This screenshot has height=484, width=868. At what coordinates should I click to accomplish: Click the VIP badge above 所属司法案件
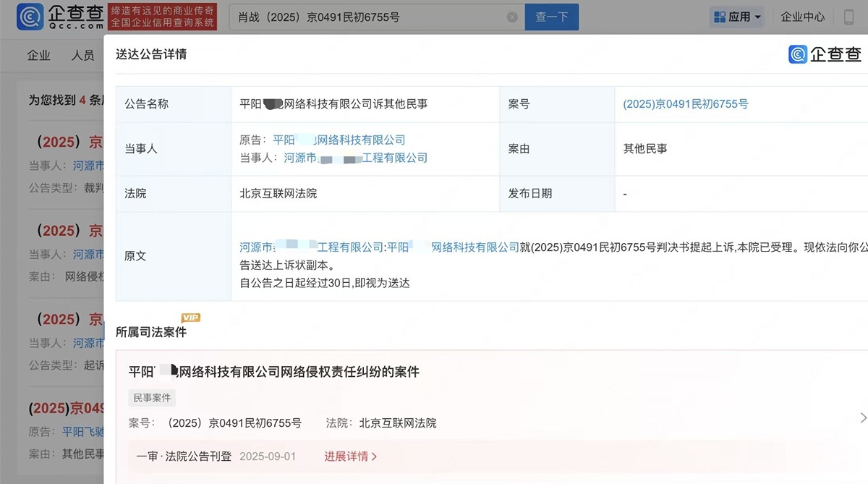(x=190, y=318)
